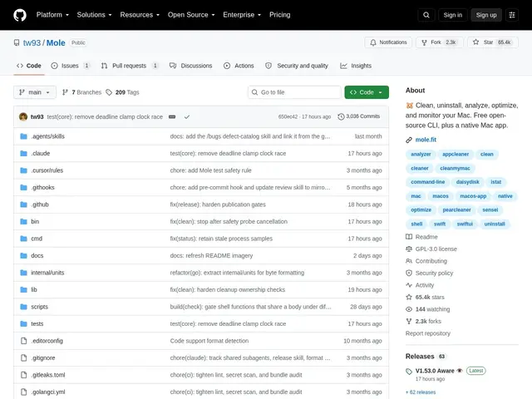Click the Branches icon beside 7 Branches
The height and width of the screenshot is (399, 532).
coord(65,92)
